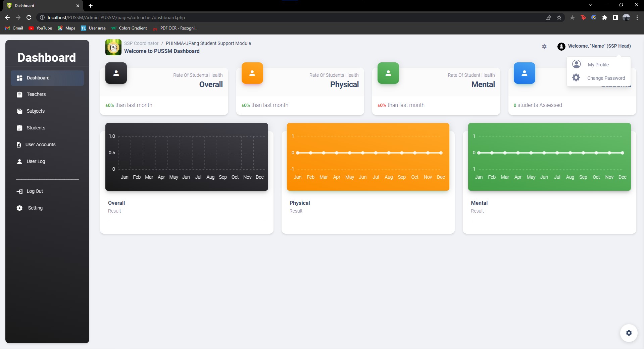Image resolution: width=644 pixels, height=349 pixels.
Task: Click the blue Students card icon
Action: pyautogui.click(x=524, y=73)
